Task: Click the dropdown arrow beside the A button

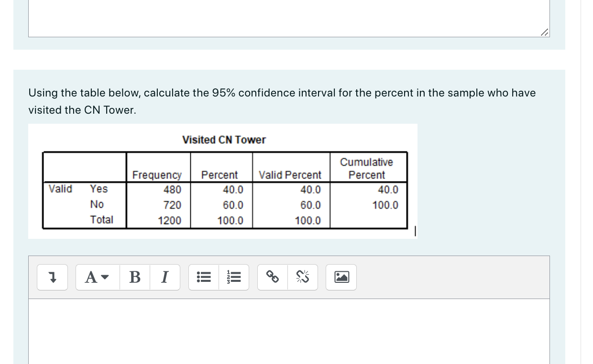Action: pyautogui.click(x=106, y=278)
